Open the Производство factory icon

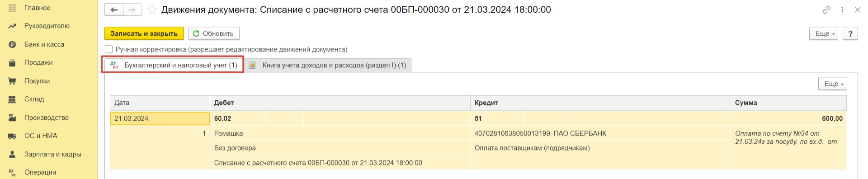point(12,118)
